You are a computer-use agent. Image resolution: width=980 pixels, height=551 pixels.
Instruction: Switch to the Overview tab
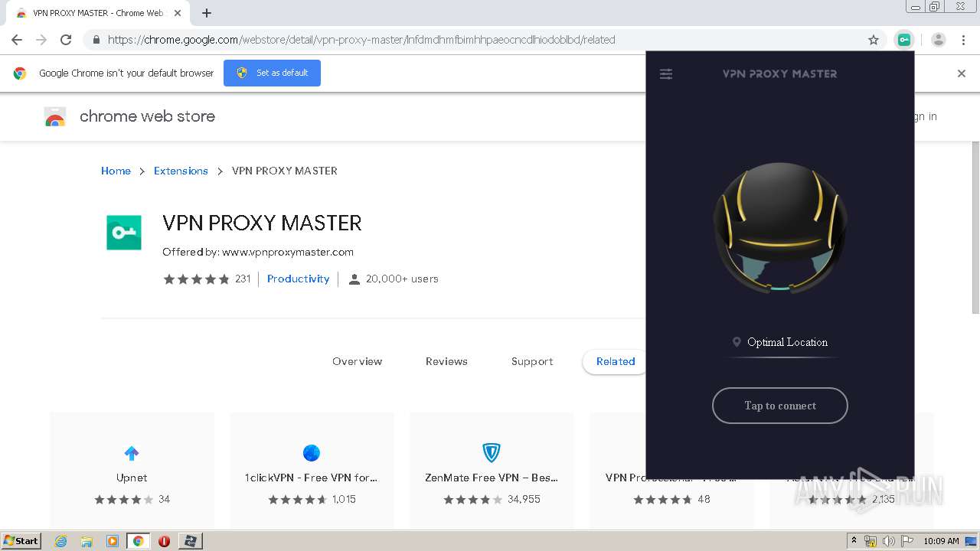click(357, 361)
